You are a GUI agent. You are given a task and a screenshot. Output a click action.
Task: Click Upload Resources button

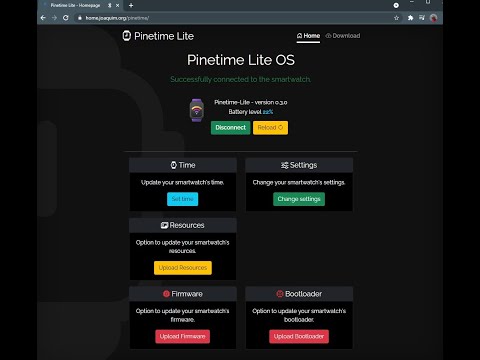(183, 268)
